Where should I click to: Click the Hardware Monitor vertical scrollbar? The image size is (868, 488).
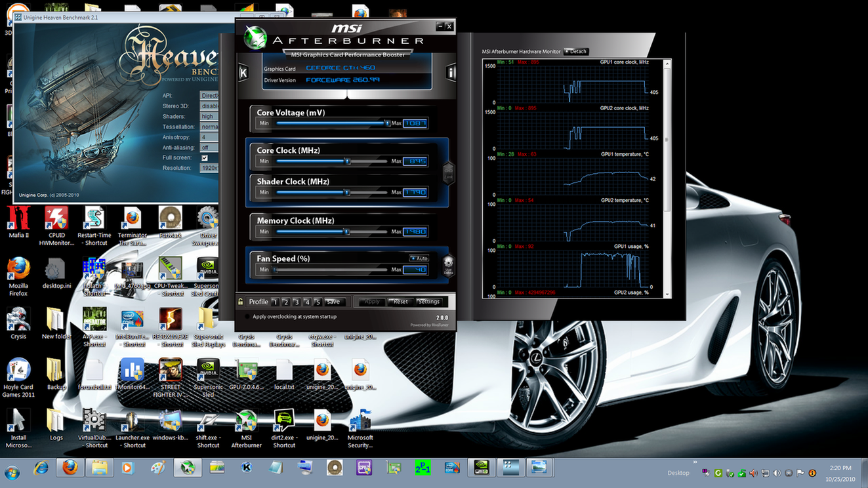click(667, 178)
